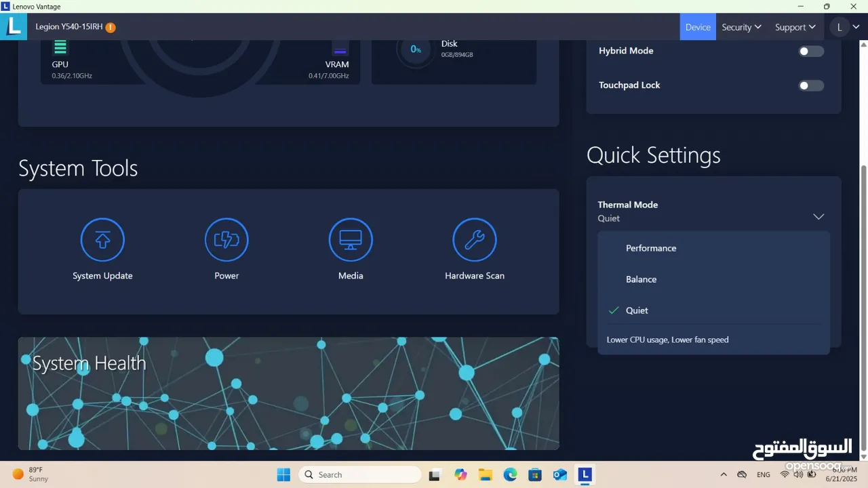868x488 pixels.
Task: Choose Performance thermal mode
Action: [x=713, y=248]
